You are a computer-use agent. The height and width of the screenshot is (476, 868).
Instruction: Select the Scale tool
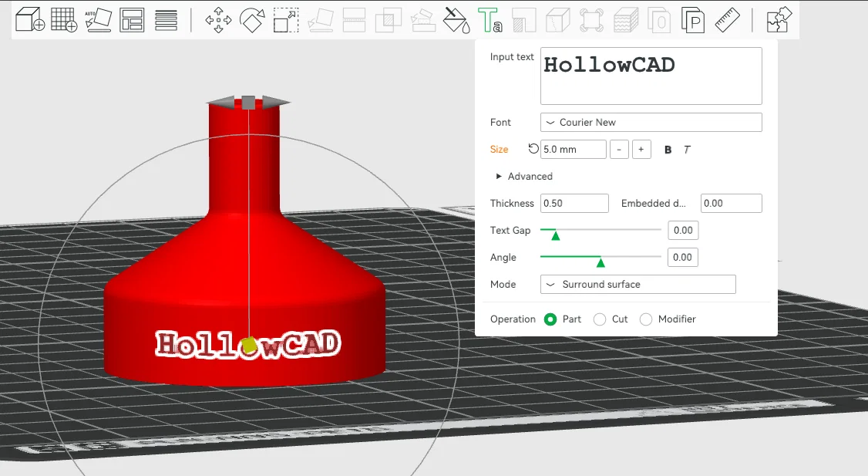pos(286,21)
